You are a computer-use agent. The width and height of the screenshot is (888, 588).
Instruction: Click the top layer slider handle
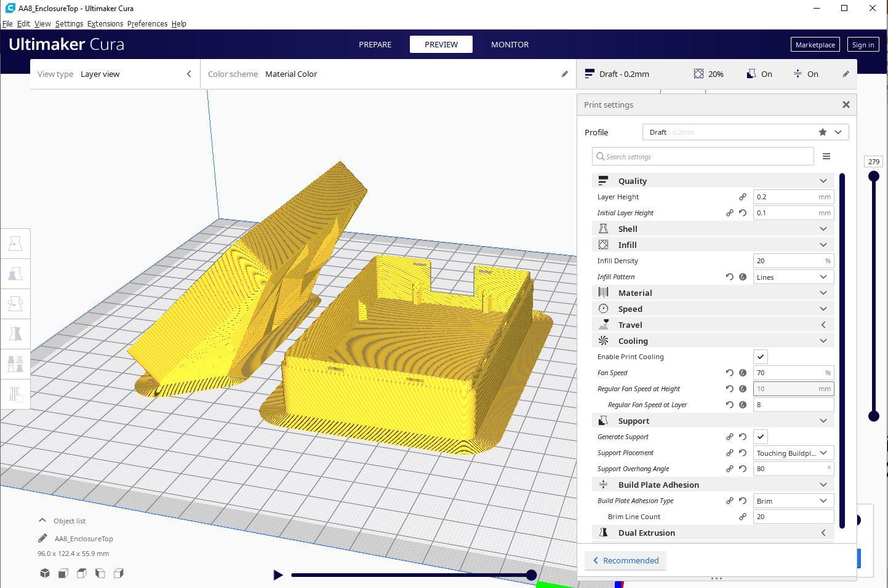[x=873, y=177]
